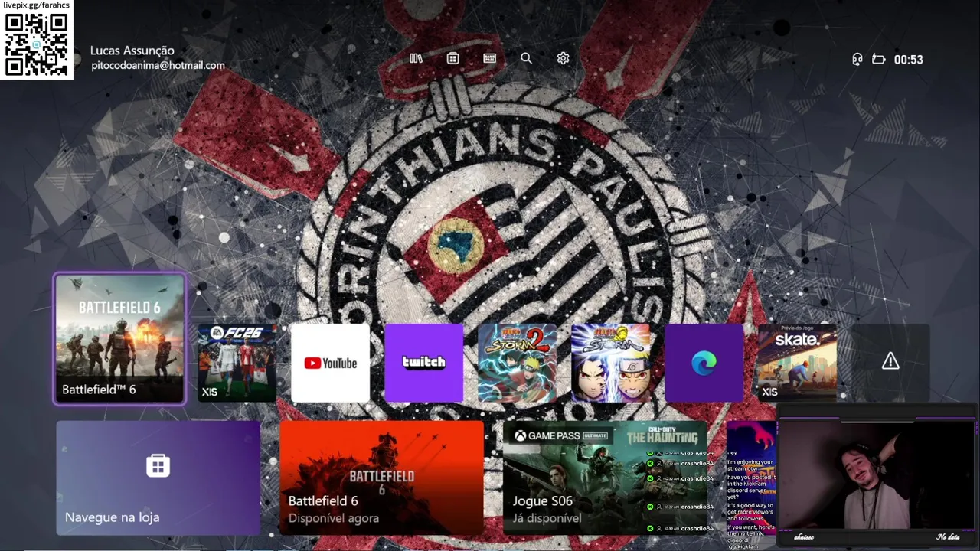980x551 pixels.
Task: Open Lucas Assunção profile name
Action: (x=132, y=51)
